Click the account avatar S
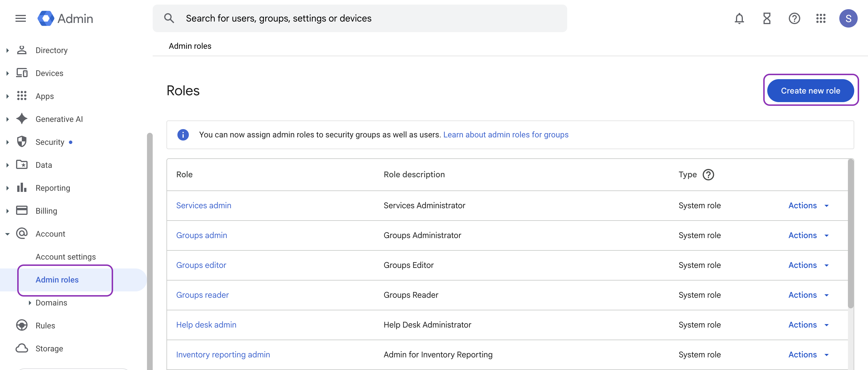This screenshot has height=370, width=868. click(848, 18)
